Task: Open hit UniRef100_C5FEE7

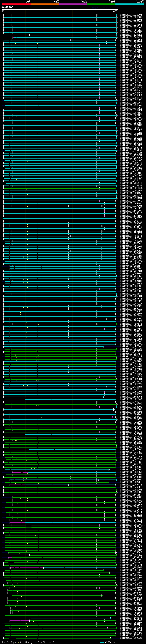Action: point(131,321)
